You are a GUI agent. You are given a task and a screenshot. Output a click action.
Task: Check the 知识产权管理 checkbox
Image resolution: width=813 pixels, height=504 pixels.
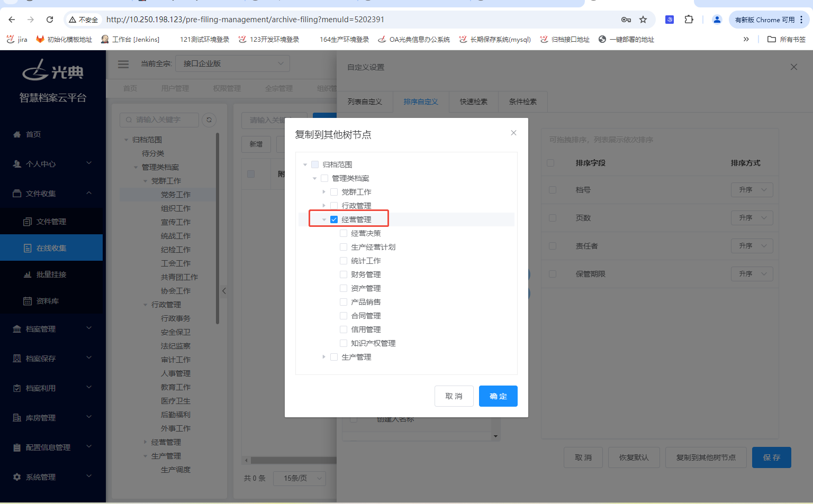point(344,343)
